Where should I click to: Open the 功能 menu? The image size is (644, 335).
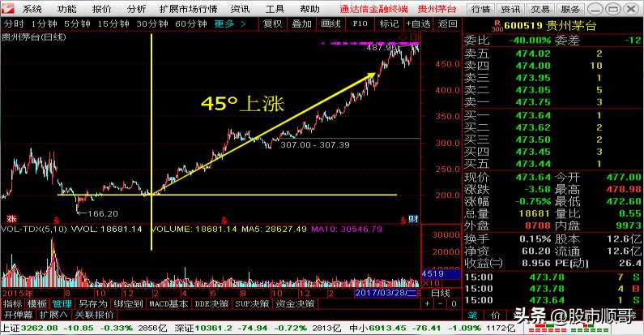66,9
